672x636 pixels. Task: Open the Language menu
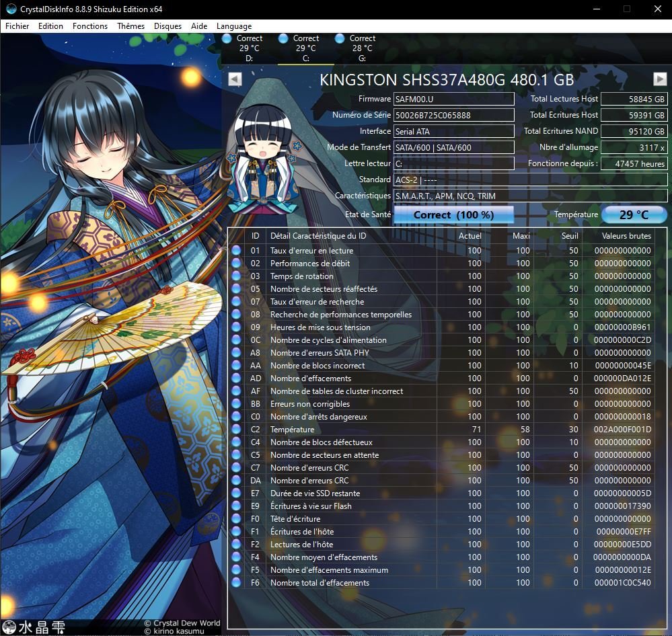(x=234, y=26)
